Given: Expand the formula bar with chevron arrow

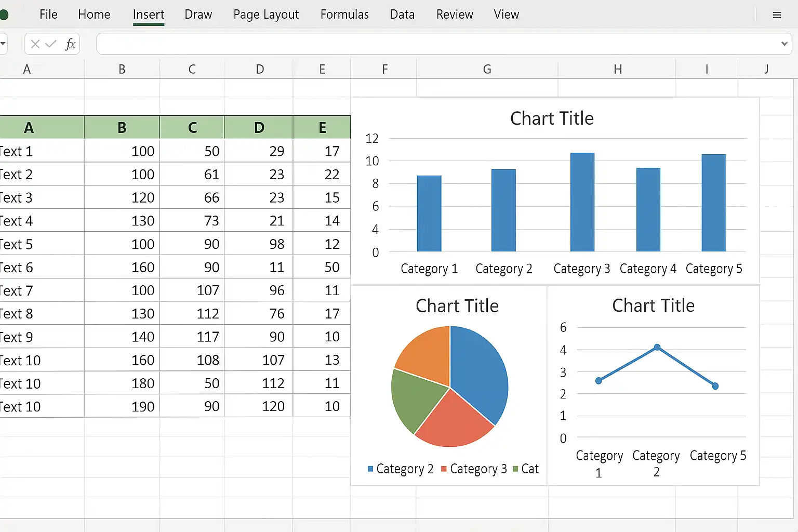Looking at the screenshot, I should [784, 44].
